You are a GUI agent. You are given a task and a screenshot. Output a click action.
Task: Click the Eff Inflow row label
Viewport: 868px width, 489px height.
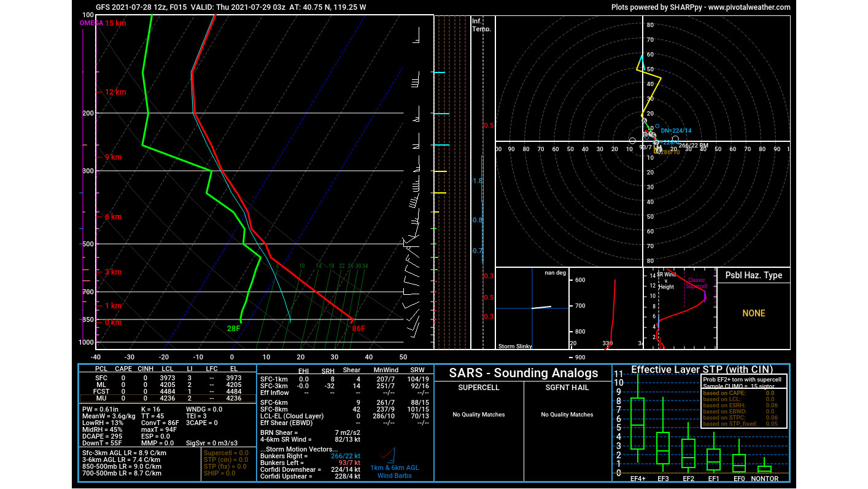[275, 393]
